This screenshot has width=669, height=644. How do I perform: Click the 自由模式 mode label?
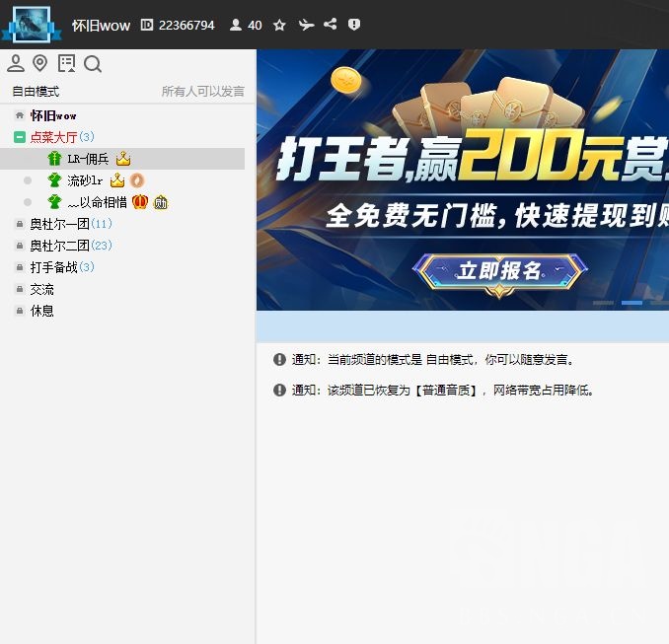36,92
